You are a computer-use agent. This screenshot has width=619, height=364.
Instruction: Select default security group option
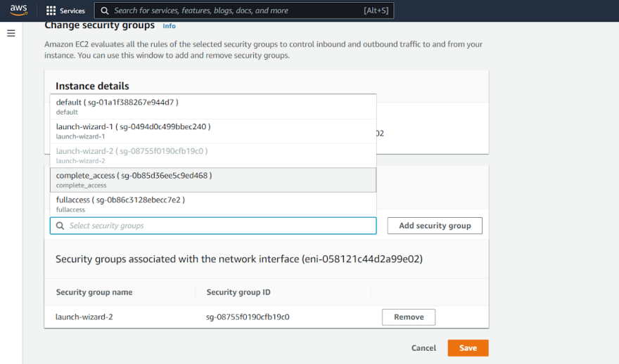click(213, 107)
